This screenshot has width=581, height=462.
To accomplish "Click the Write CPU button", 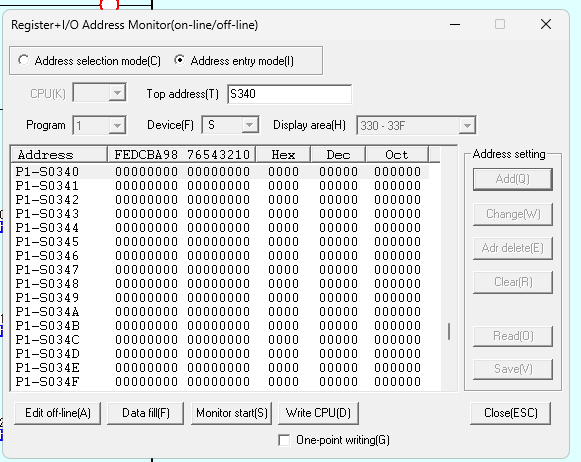I will coord(318,413).
